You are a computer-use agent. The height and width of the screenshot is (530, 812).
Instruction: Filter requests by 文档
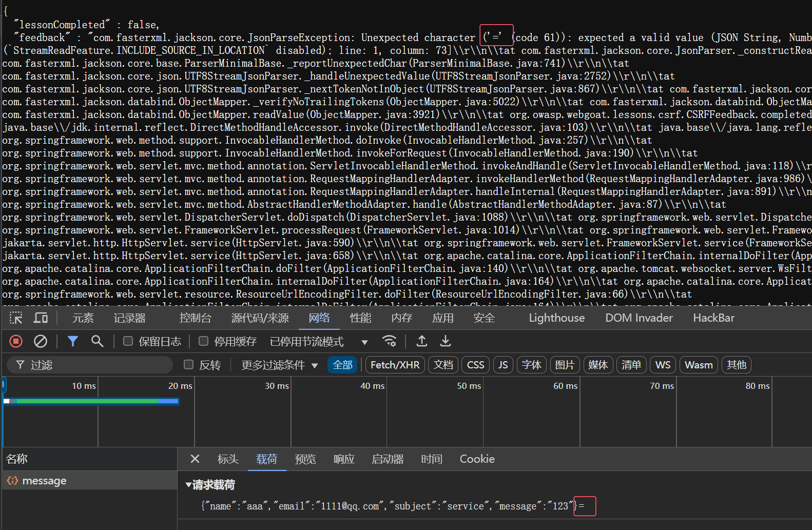tap(443, 365)
